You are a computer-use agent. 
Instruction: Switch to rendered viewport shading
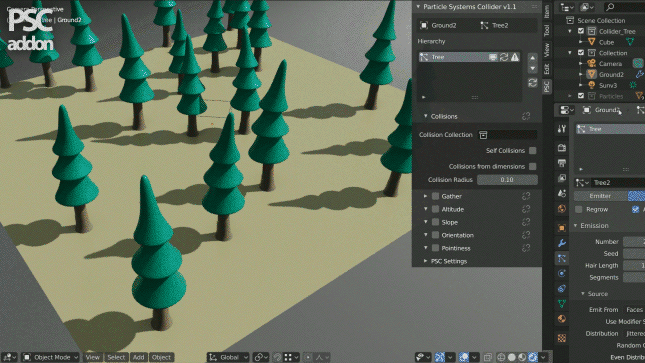pyautogui.click(x=533, y=357)
